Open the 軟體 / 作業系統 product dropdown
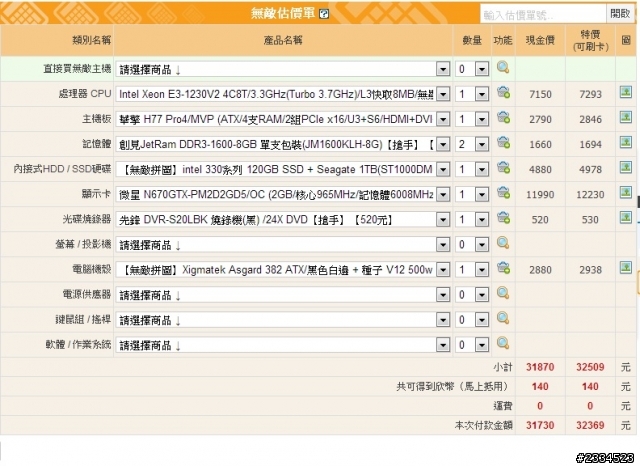This screenshot has width=640, height=466. pos(283,346)
